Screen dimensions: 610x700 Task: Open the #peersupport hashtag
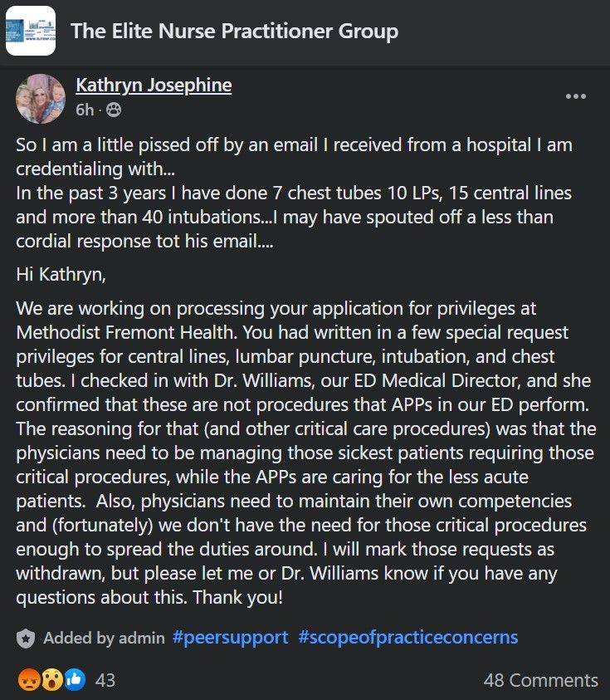(x=230, y=638)
